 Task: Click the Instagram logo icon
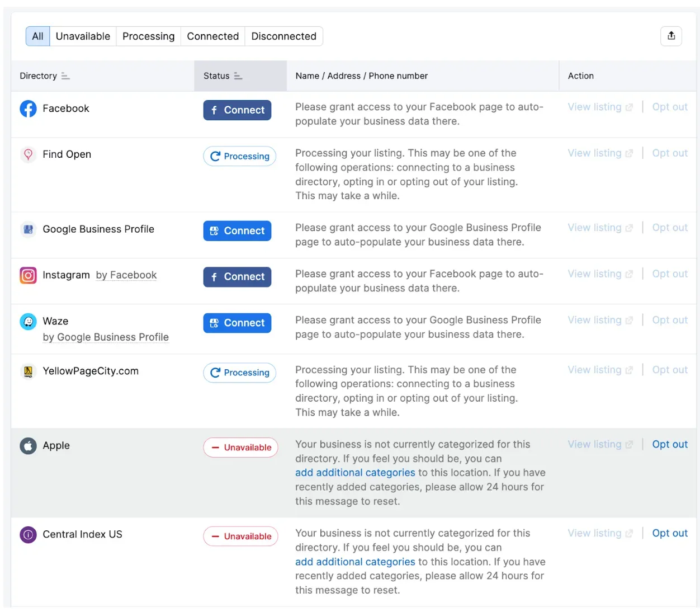(x=28, y=275)
